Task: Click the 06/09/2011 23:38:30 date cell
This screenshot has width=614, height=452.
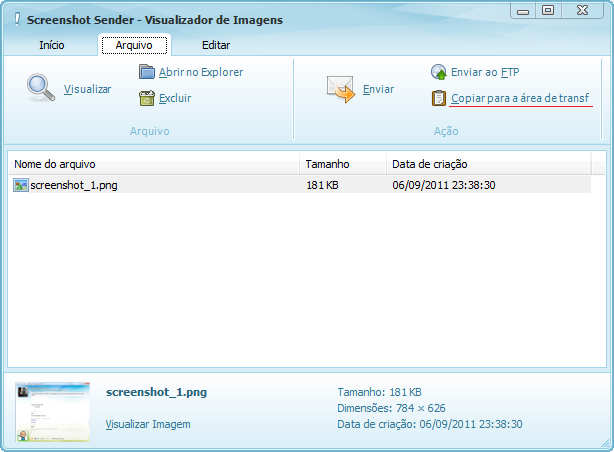Action: click(x=444, y=185)
